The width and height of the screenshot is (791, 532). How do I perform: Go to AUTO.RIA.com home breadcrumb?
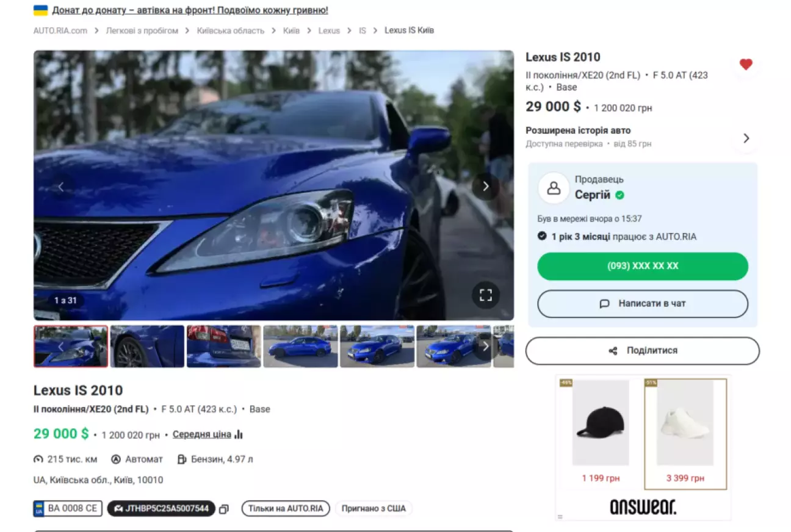click(60, 31)
